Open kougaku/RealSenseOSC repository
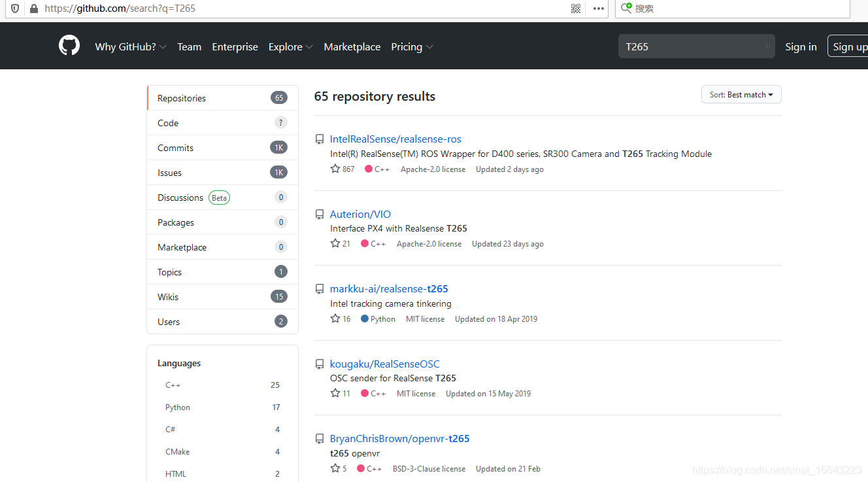The height and width of the screenshot is (482, 868). point(385,364)
